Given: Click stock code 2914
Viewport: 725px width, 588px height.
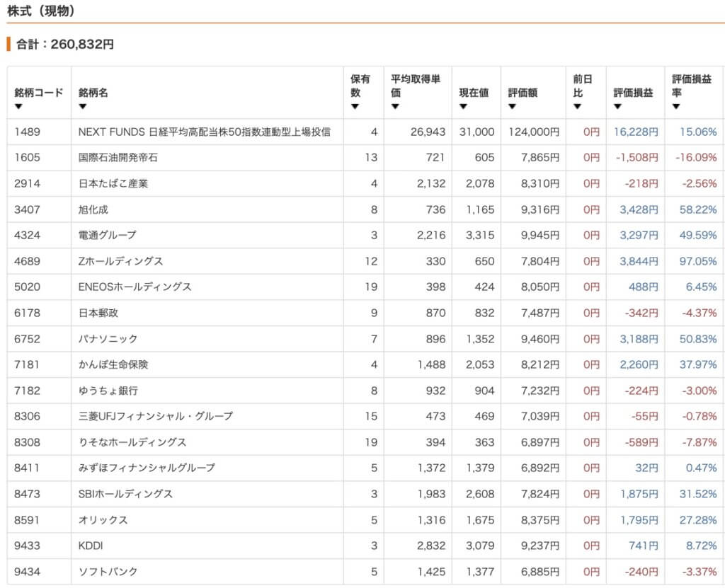Looking at the screenshot, I should click(x=27, y=183).
